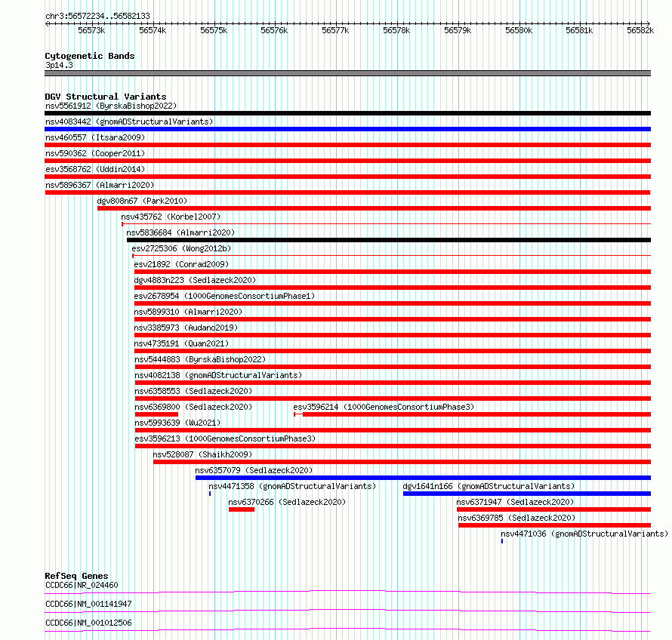Viewport: 672px width, 640px height.
Task: Select the red bar under dgv808n67
Action: [375, 208]
